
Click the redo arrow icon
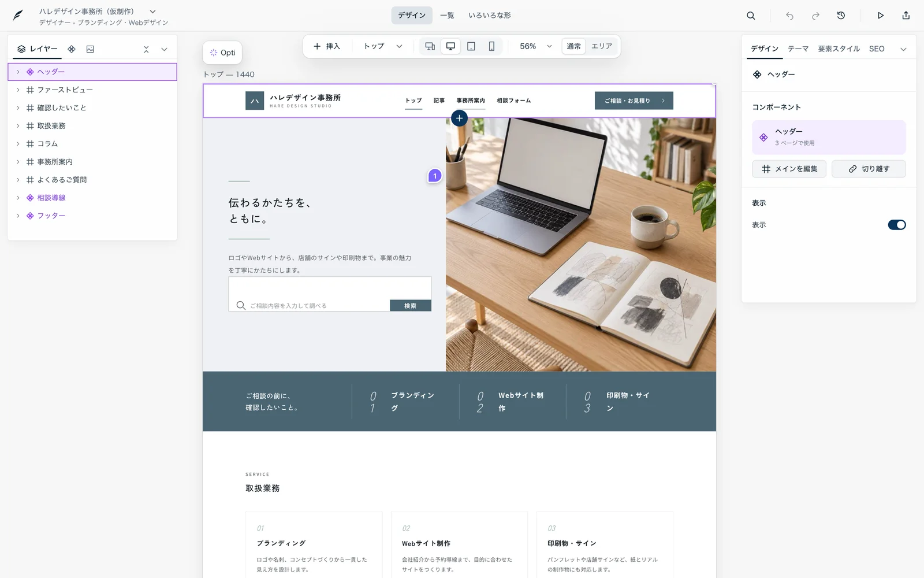[815, 16]
